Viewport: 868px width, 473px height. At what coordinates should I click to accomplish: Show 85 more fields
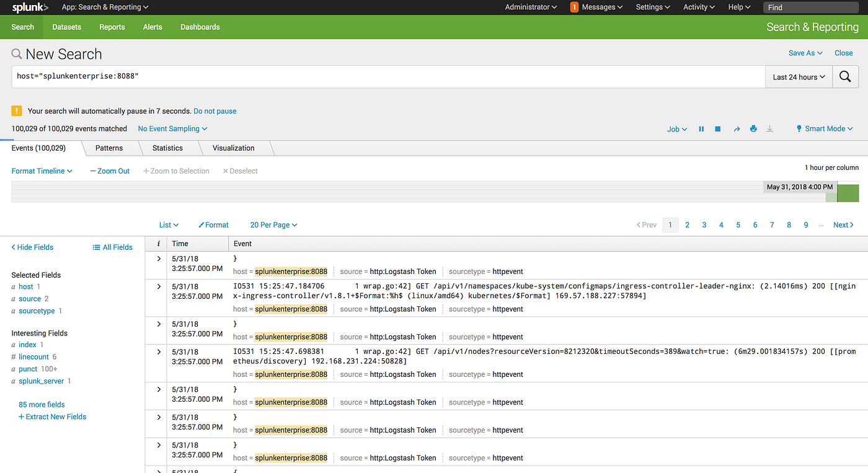coord(41,404)
